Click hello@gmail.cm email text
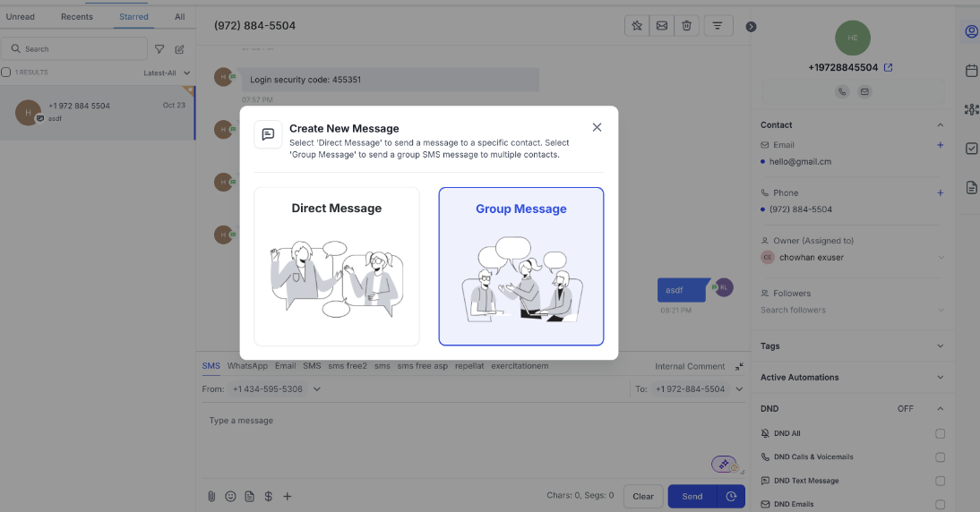The width and height of the screenshot is (980, 512). coord(801,162)
